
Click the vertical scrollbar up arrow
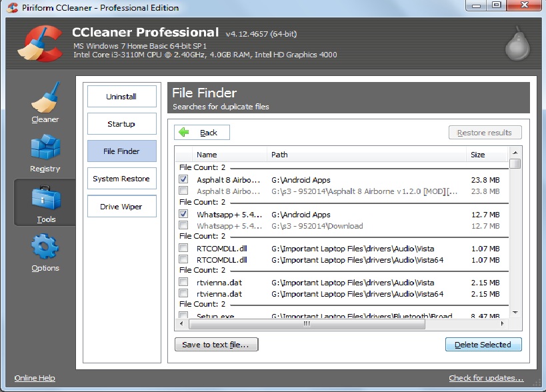click(515, 153)
